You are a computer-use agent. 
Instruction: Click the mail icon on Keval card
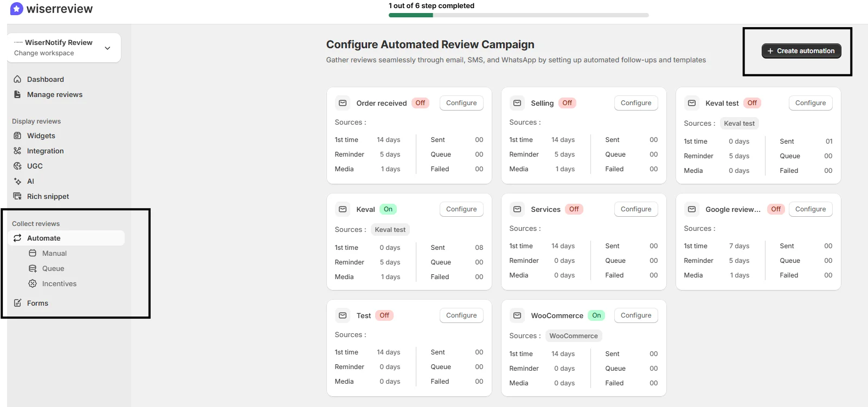pyautogui.click(x=343, y=209)
